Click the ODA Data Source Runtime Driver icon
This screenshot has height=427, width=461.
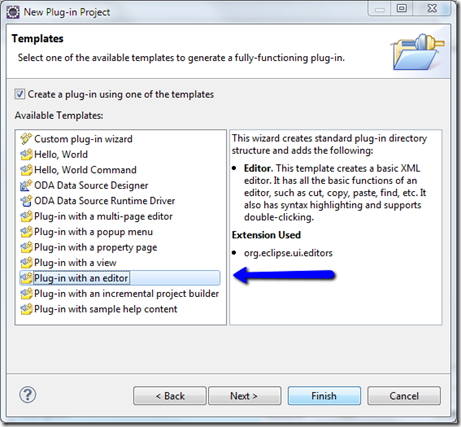[26, 201]
